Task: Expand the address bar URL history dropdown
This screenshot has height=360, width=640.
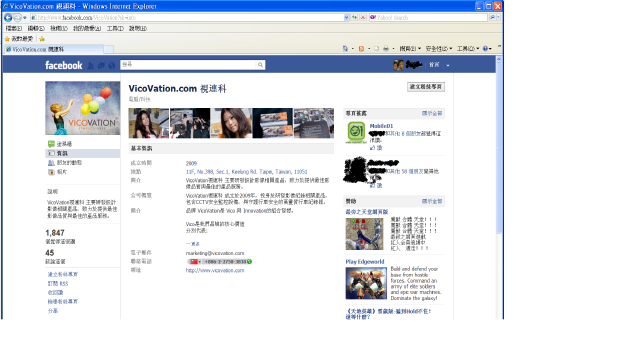Action: coord(347,18)
